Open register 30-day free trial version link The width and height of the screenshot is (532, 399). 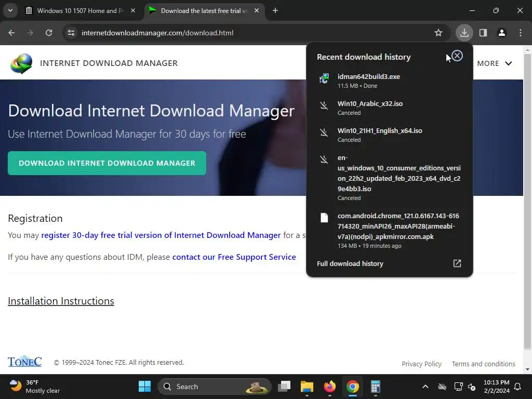pyautogui.click(x=161, y=235)
